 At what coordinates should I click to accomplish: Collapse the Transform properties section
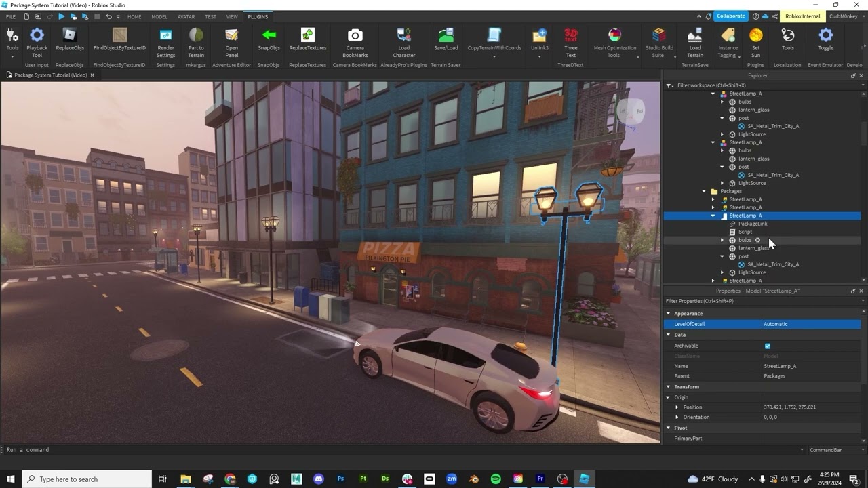pyautogui.click(x=668, y=387)
